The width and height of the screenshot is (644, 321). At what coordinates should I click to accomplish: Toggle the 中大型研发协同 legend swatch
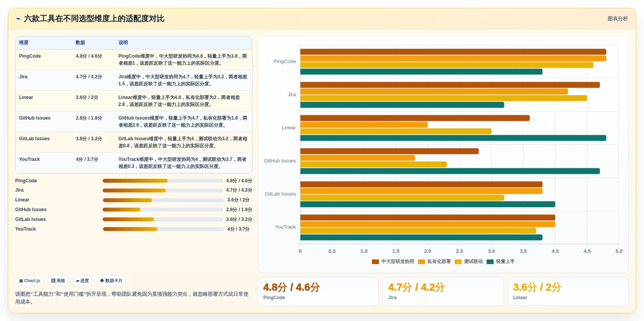[x=375, y=262]
